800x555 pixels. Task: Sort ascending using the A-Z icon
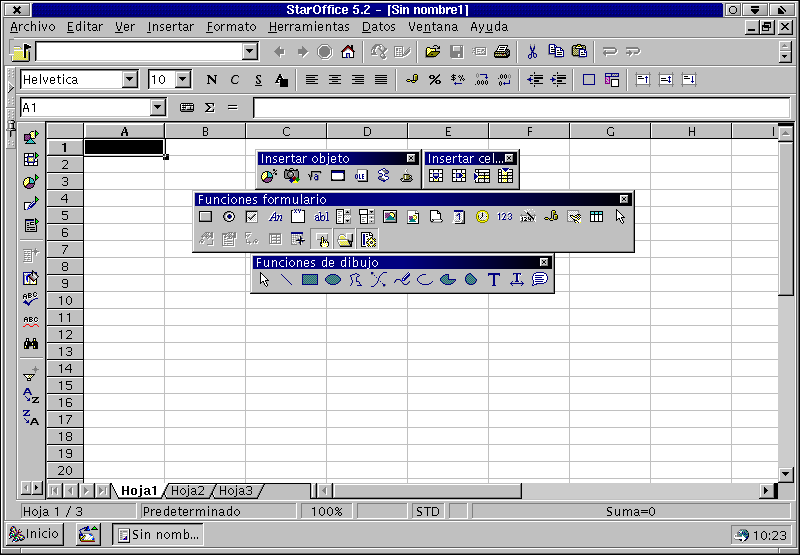pos(31,396)
